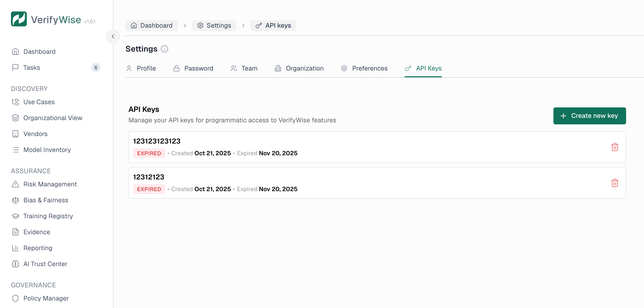Viewport: 644px width, 308px height.
Task: Switch to the Password tab
Action: [199, 68]
